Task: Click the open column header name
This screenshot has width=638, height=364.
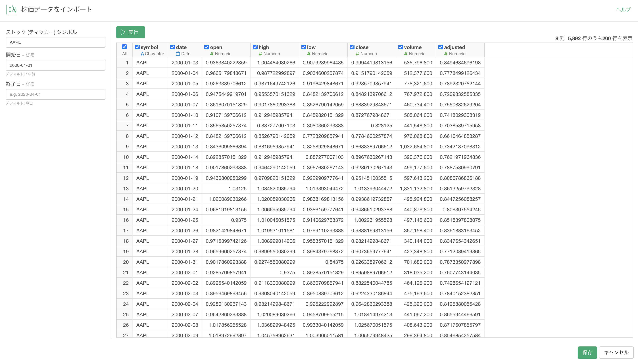Action: 216,47
